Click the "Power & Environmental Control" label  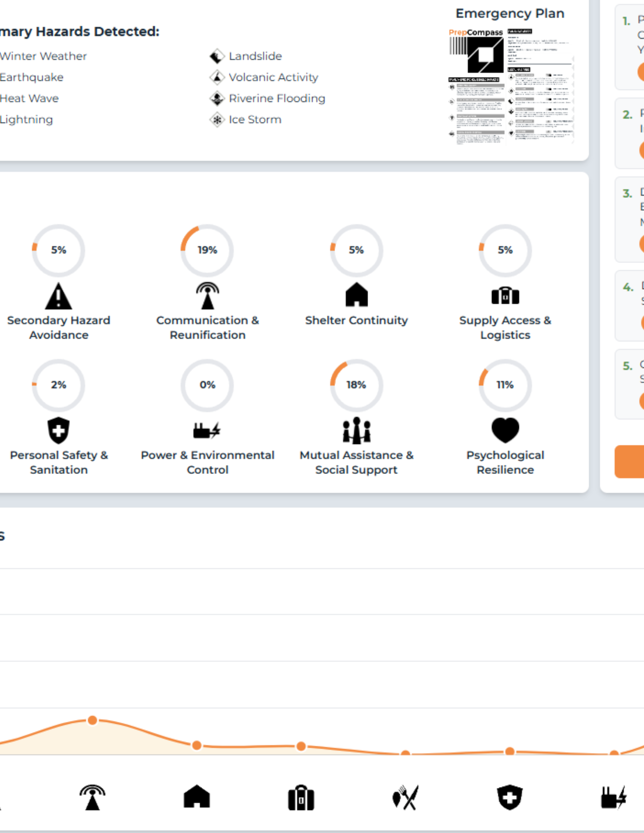208,463
